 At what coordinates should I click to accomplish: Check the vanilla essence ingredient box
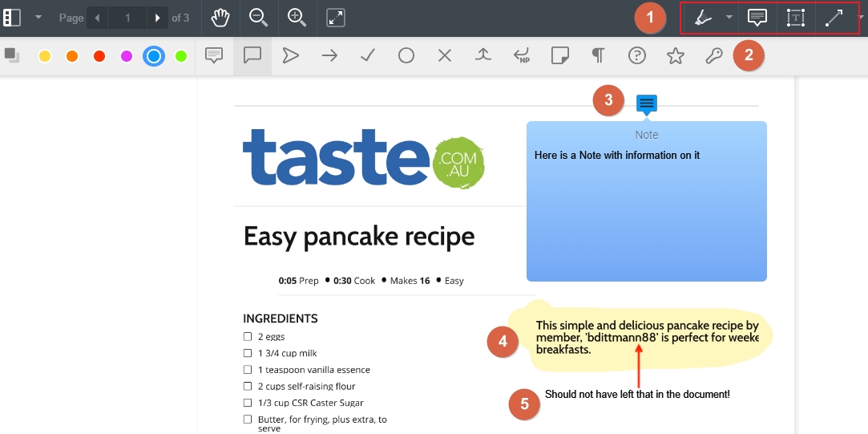tap(248, 370)
